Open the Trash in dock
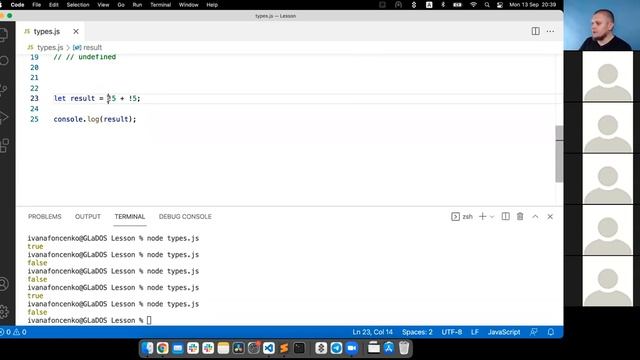Viewport: 640px width, 360px height. [404, 348]
